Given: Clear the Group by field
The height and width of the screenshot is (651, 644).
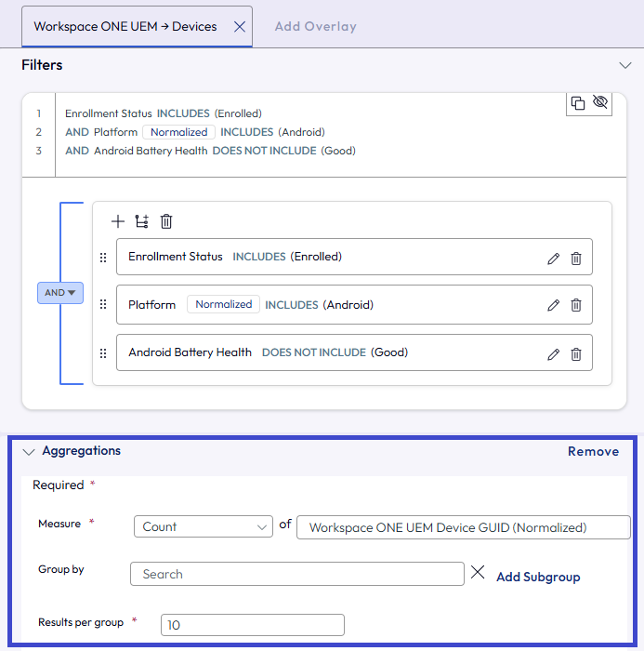Looking at the screenshot, I should click(478, 572).
